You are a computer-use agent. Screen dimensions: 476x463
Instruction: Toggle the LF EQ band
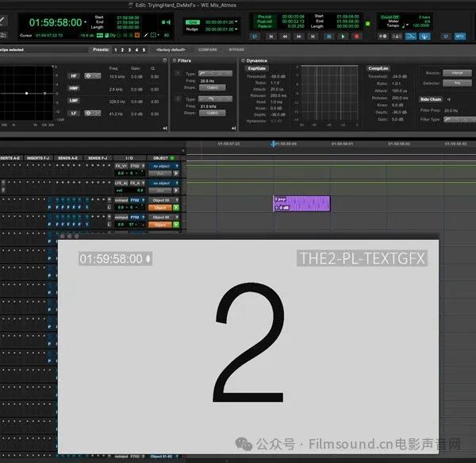tap(71, 114)
